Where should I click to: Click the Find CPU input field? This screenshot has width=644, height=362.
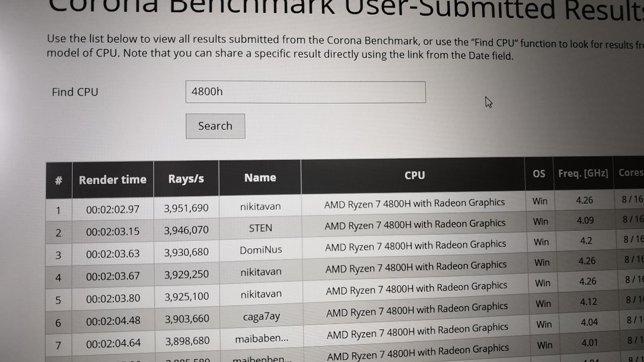[305, 92]
